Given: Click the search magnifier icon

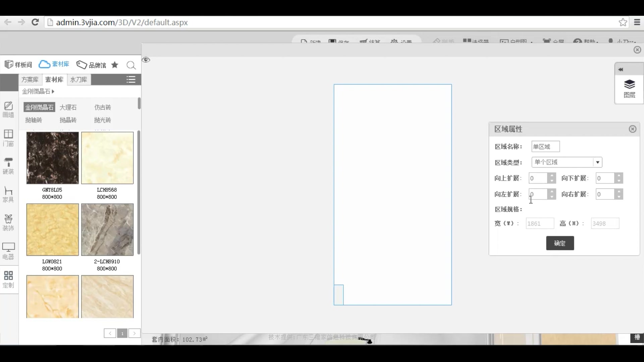Looking at the screenshot, I should 131,65.
